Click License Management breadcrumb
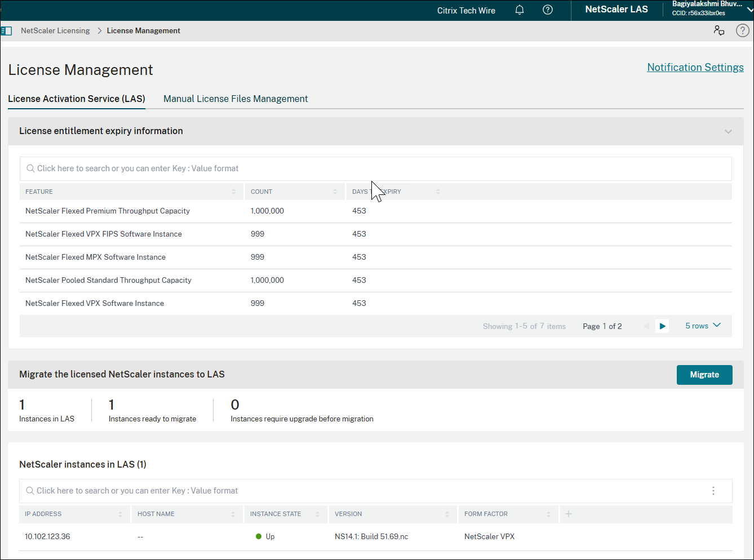This screenshot has height=560, width=754. tap(144, 30)
